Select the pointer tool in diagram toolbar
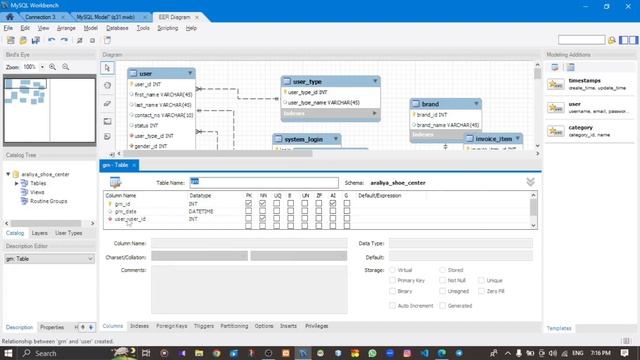The height and width of the screenshot is (360, 640). [107, 68]
